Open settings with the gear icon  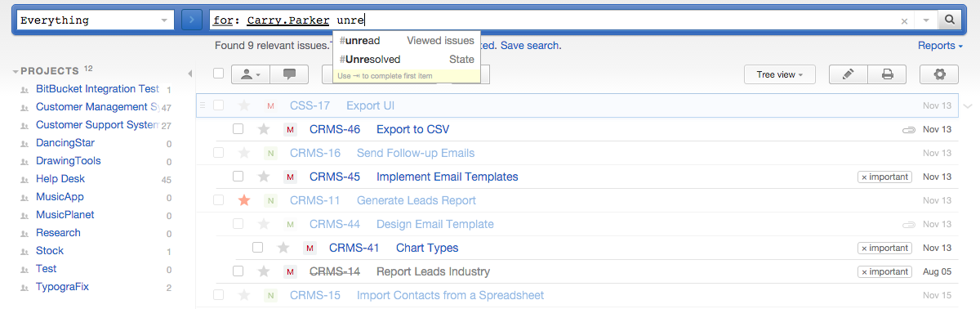click(x=939, y=74)
